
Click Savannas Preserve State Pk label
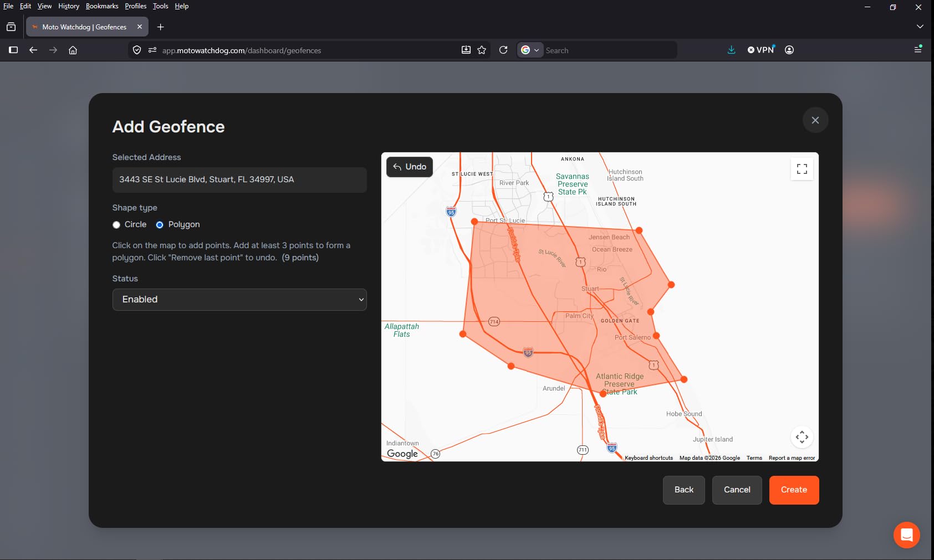[x=573, y=184]
